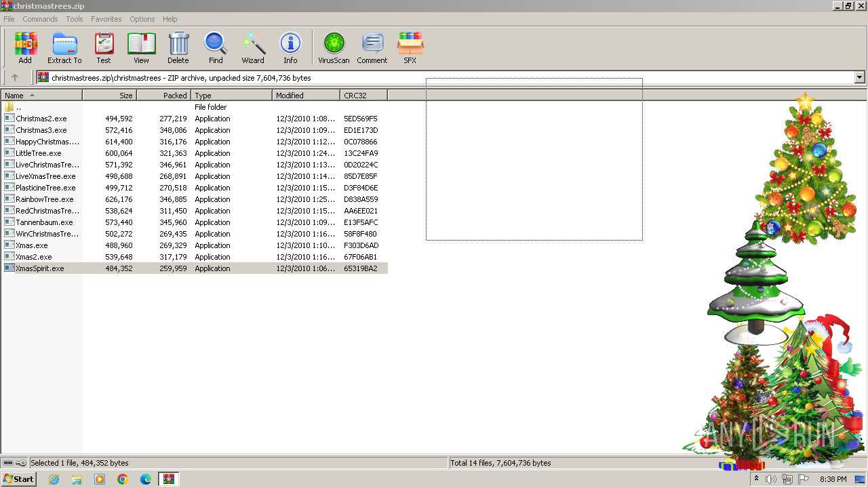Open the File menu
The width and height of the screenshot is (868, 488).
9,19
